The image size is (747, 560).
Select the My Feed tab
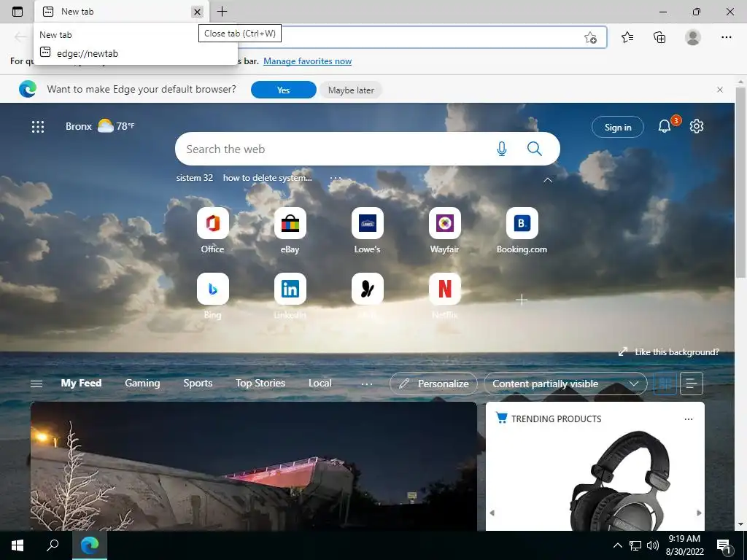tap(81, 383)
